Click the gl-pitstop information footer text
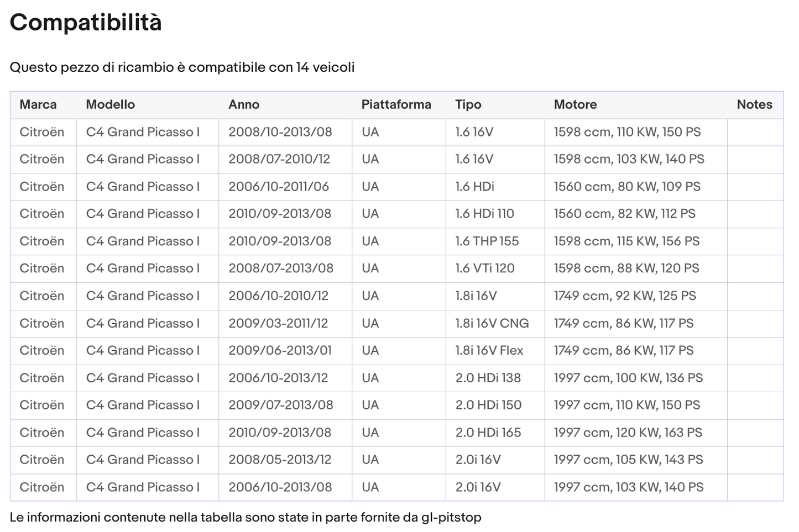Viewport: 799px width, 532px height. [x=246, y=518]
